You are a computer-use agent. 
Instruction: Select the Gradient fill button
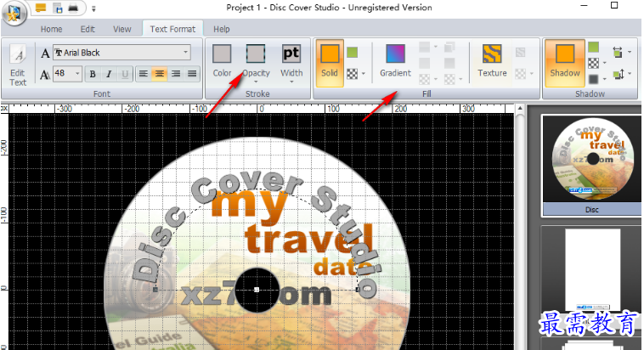pos(395,61)
